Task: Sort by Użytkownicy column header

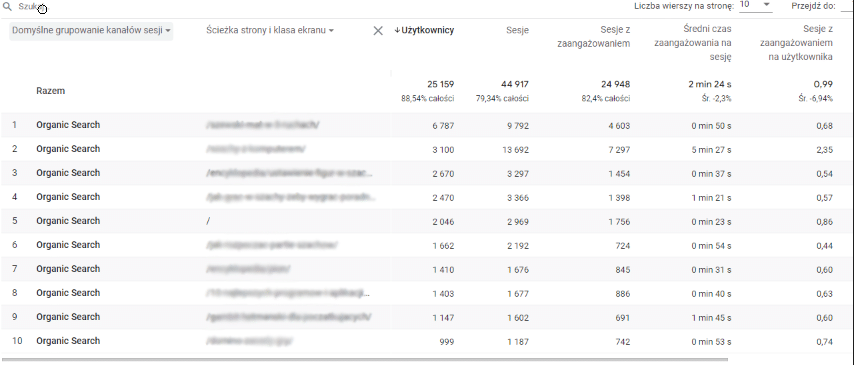Action: [x=424, y=31]
